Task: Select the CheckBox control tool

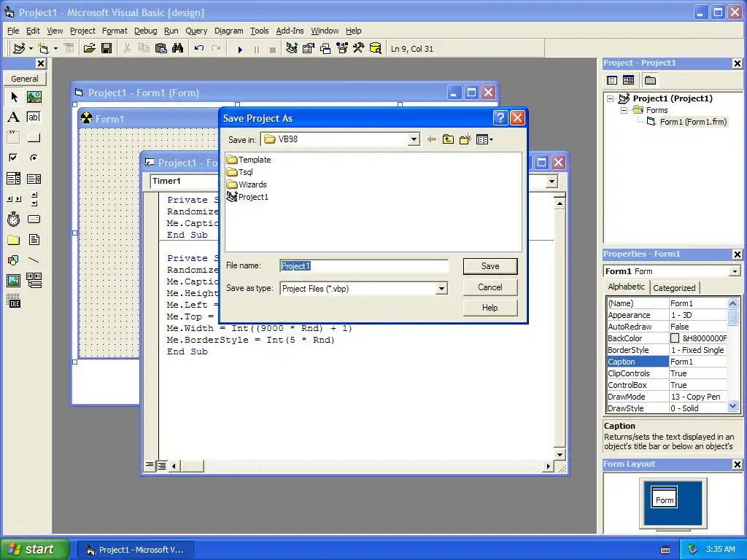Action: pos(13,157)
